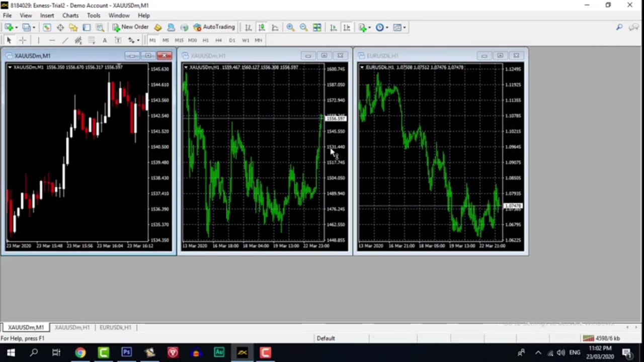Click the search magnifier icon at top right
This screenshot has height=362, width=644.
coord(619,27)
